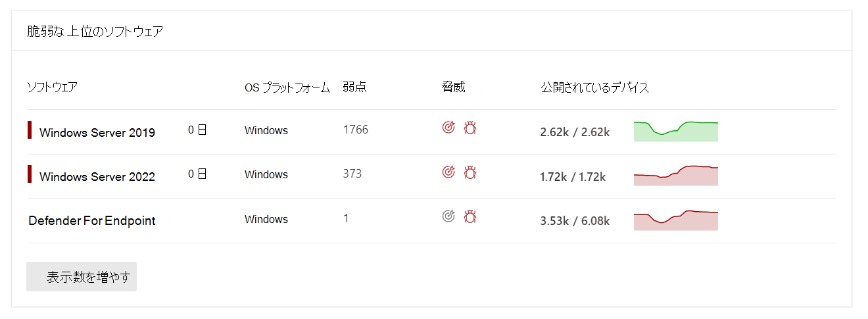
Task: Sort by the ソフトウェア column header
Action: (52, 87)
